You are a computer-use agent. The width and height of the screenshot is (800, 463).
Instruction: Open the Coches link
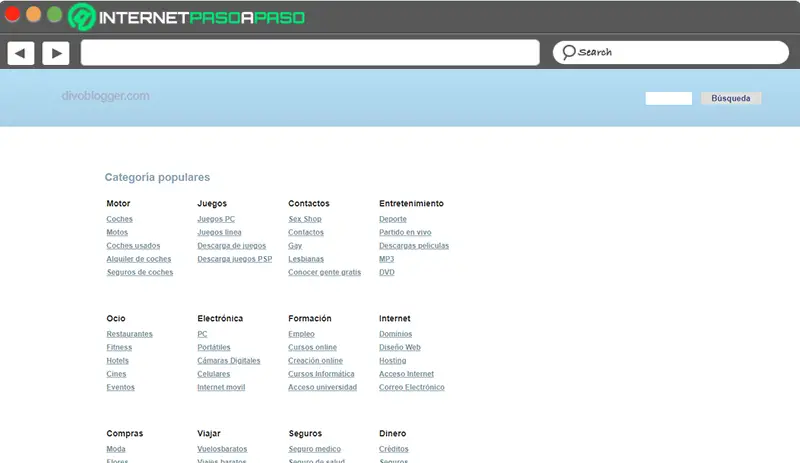119,219
